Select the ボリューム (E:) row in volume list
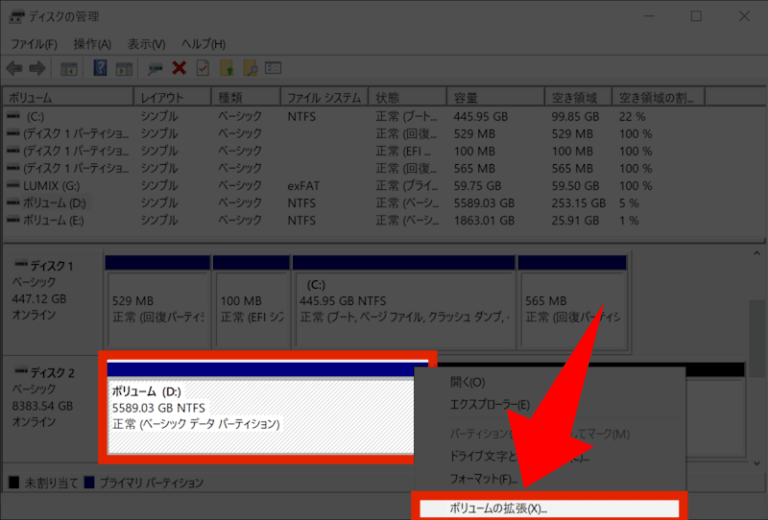 [382, 220]
